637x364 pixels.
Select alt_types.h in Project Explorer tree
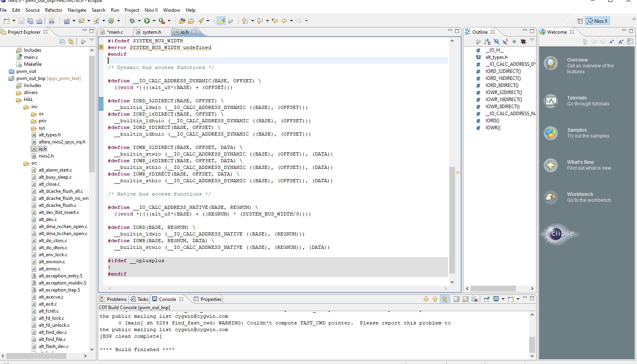(x=49, y=135)
